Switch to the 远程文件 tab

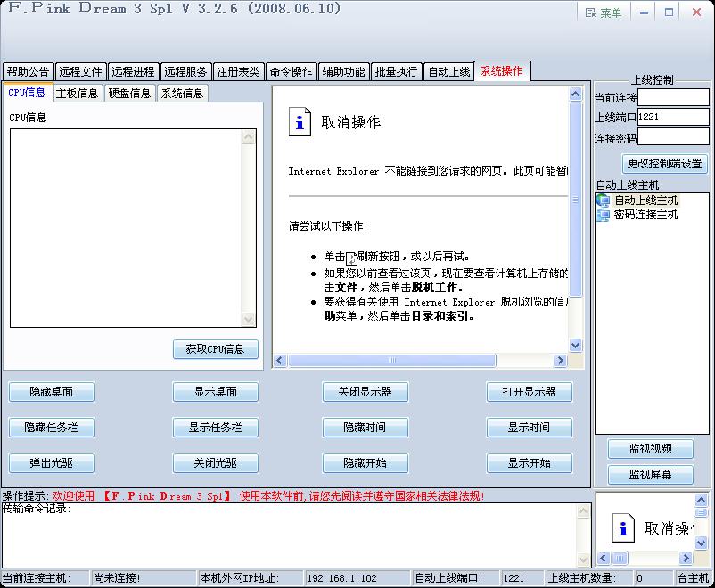point(81,71)
